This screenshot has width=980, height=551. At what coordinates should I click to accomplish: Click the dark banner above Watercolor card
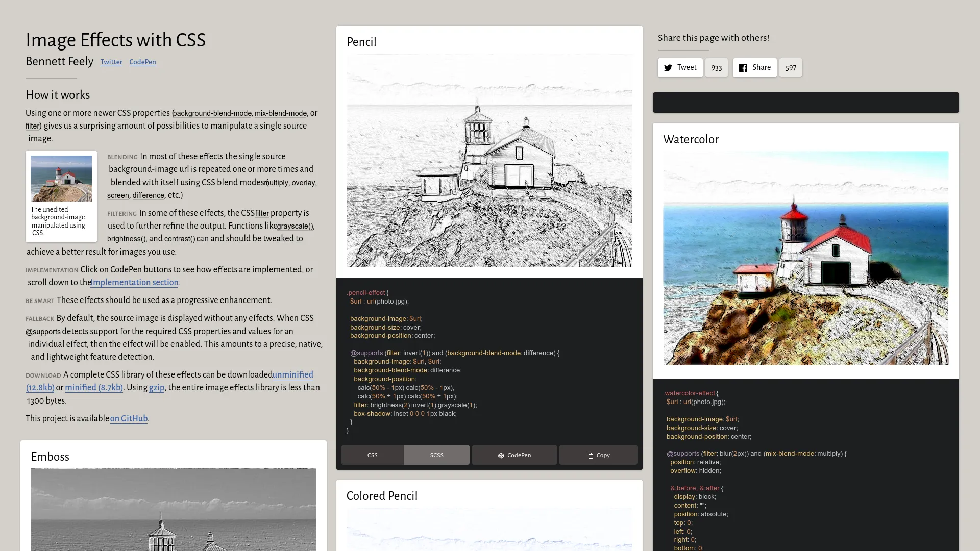pos(805,103)
